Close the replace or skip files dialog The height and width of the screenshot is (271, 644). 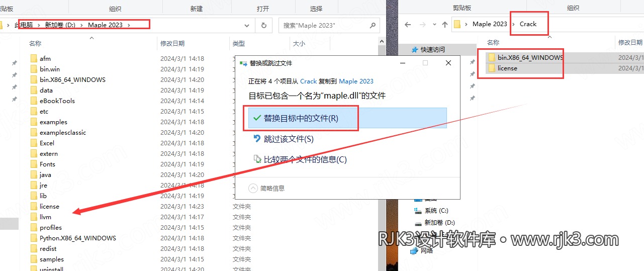[448, 63]
